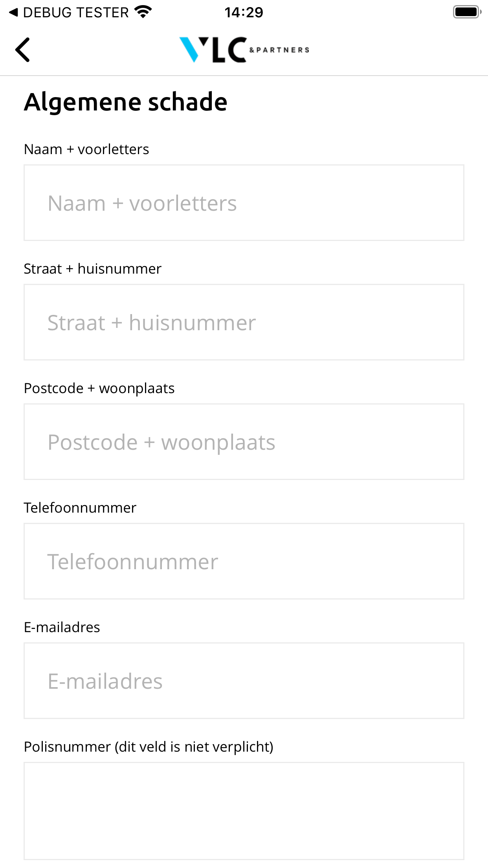The height and width of the screenshot is (868, 488).
Task: Tap the empty Polisnummer input field
Action: point(244,811)
